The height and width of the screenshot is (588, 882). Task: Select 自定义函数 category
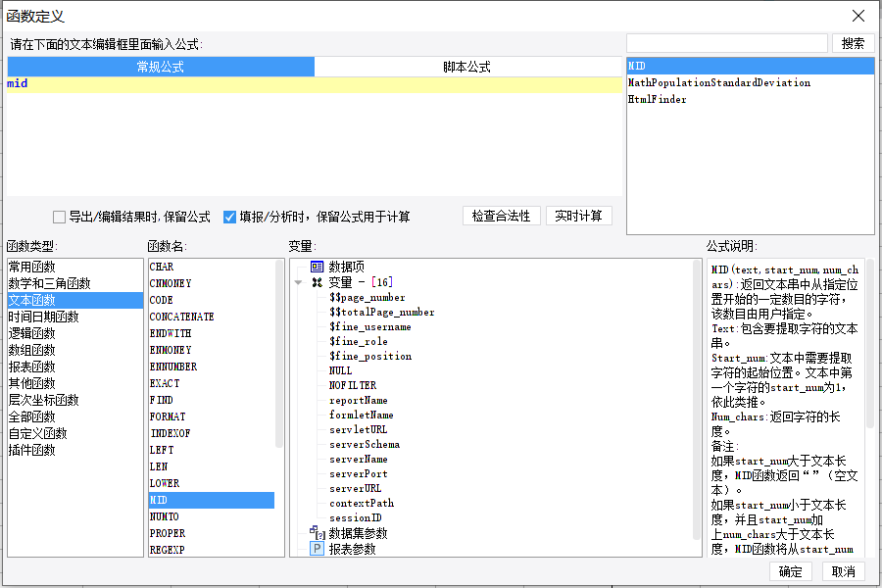(75, 433)
